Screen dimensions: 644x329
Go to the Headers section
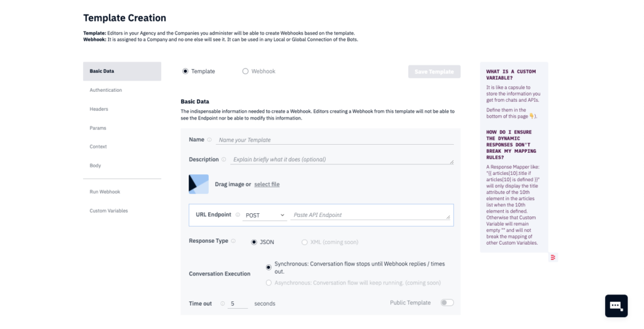[99, 109]
